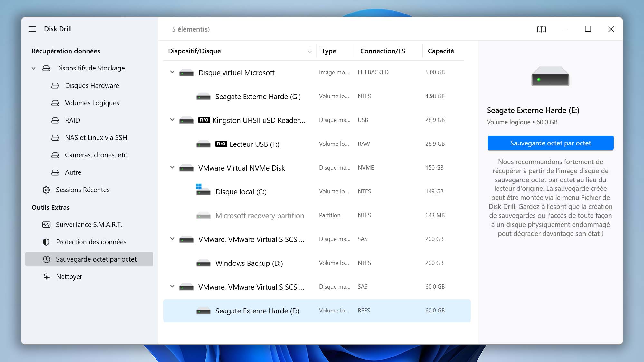Click the Windows Backup (D:) disk icon
644x362 pixels.
tap(204, 263)
